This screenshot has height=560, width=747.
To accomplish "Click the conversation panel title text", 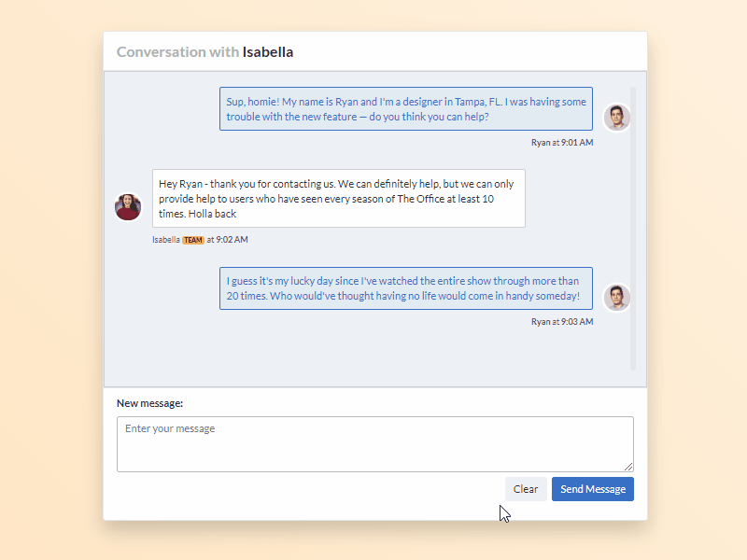I will coord(205,52).
